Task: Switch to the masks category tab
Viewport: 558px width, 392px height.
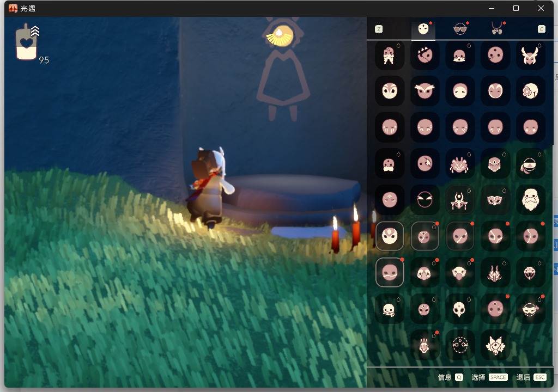Action: click(x=423, y=29)
